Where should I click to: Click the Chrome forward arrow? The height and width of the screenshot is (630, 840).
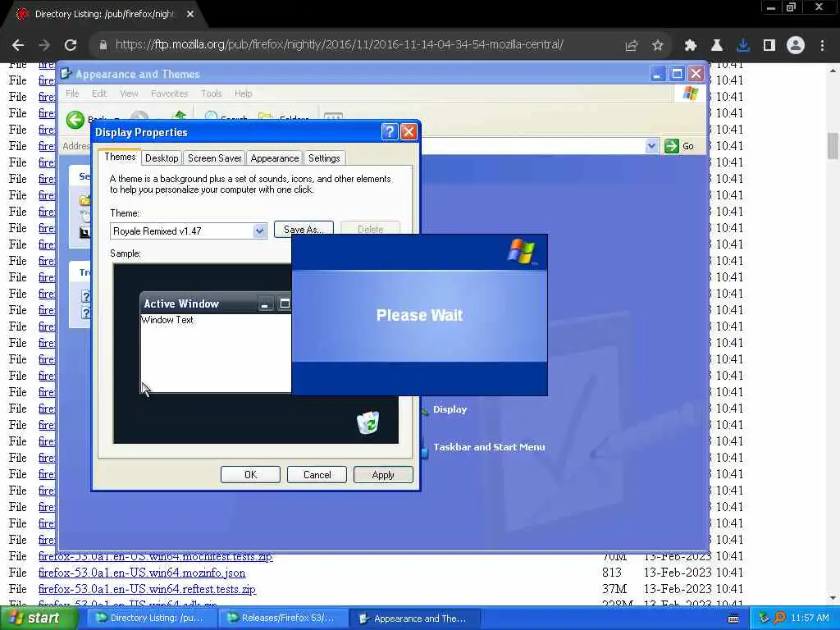tap(44, 45)
